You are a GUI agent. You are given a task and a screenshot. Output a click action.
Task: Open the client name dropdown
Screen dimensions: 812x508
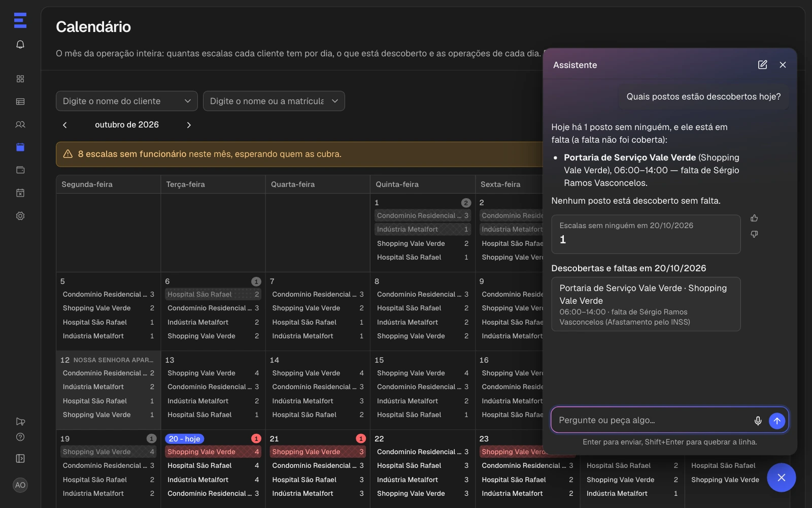coord(127,101)
